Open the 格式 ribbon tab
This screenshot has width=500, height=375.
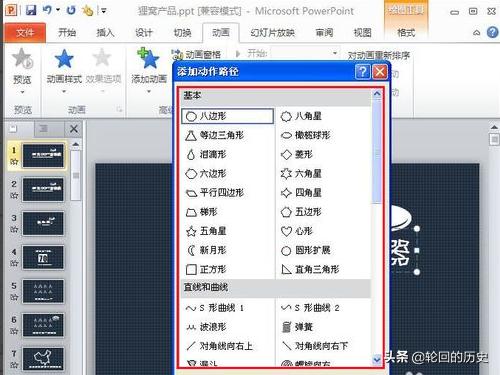(406, 33)
